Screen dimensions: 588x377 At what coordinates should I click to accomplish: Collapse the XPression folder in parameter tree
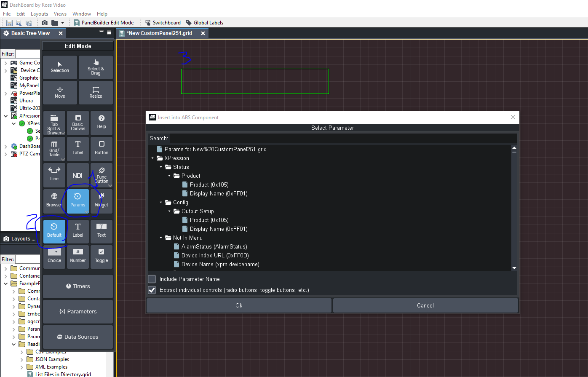click(x=152, y=158)
